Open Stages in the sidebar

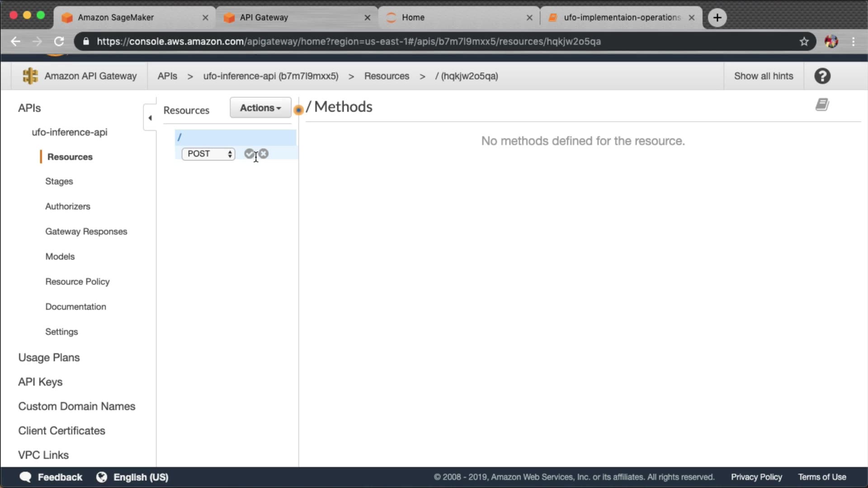point(59,181)
